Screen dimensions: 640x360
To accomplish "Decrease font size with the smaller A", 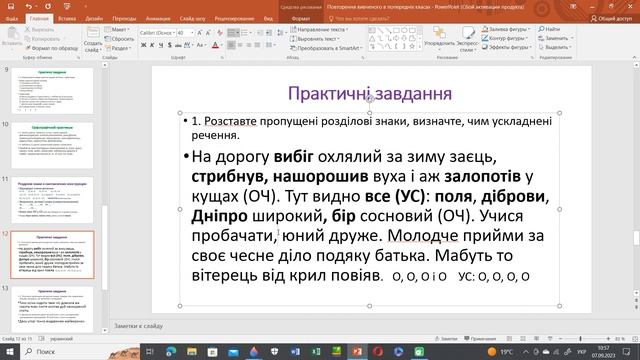I will click(208, 33).
